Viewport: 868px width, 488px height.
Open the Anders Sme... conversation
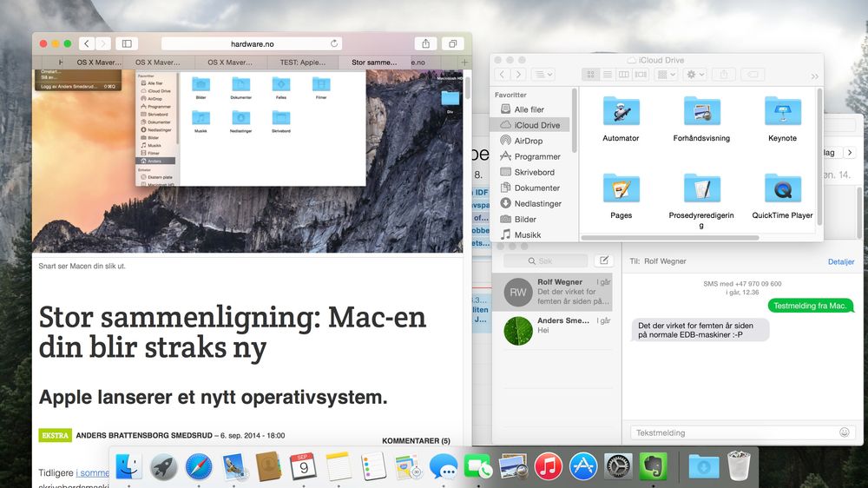click(x=552, y=330)
